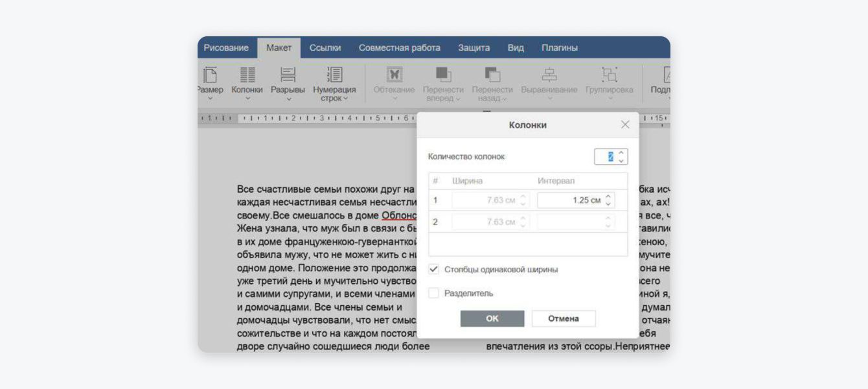Screen dimensions: 868x389
Task: Click the Обтекание text wrapping icon
Action: click(394, 75)
